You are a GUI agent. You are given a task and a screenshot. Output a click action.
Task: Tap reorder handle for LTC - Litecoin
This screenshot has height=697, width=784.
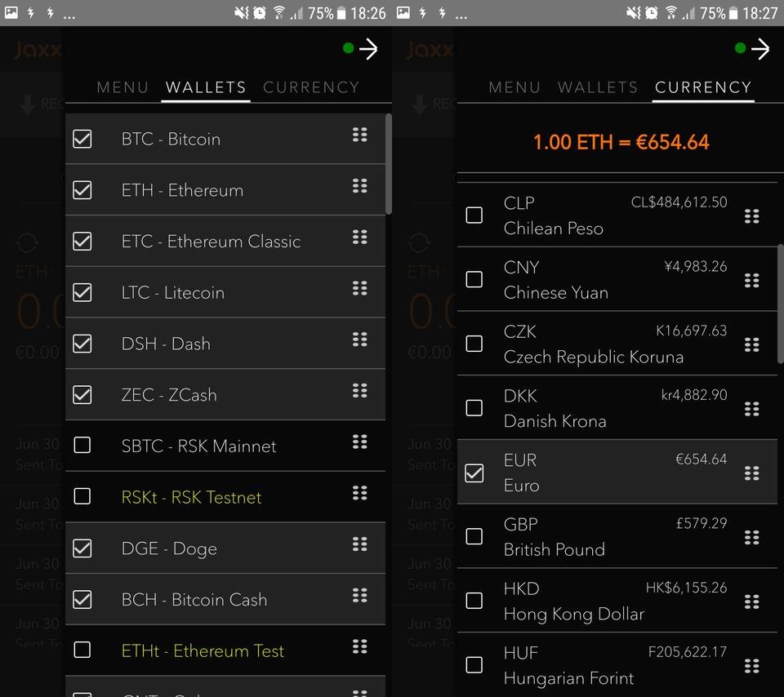point(360,288)
